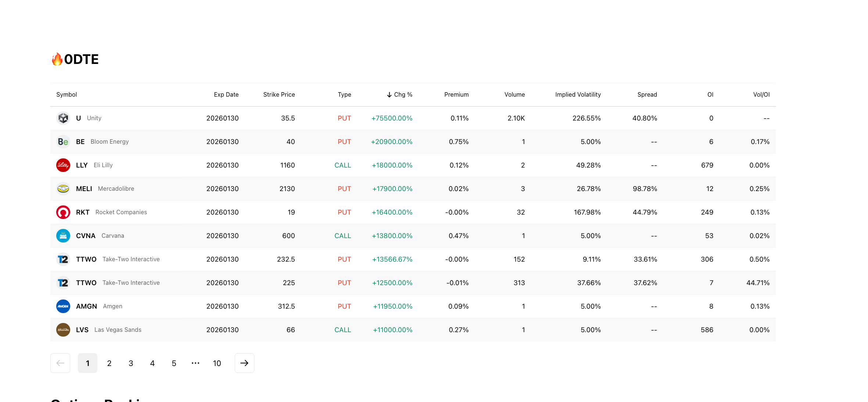Click the Eli Lilly red logo
868x402 pixels.
coord(63,165)
